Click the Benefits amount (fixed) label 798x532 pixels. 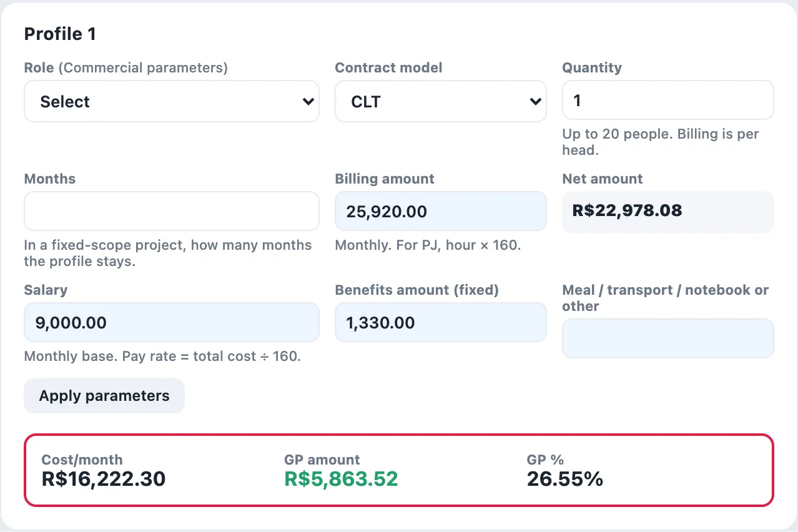coord(417,290)
